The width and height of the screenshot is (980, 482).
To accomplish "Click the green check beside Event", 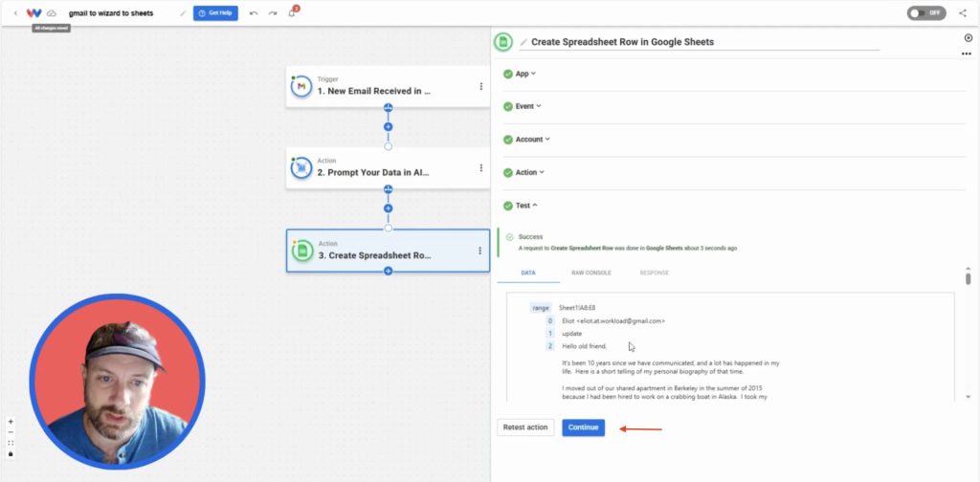I will [507, 106].
